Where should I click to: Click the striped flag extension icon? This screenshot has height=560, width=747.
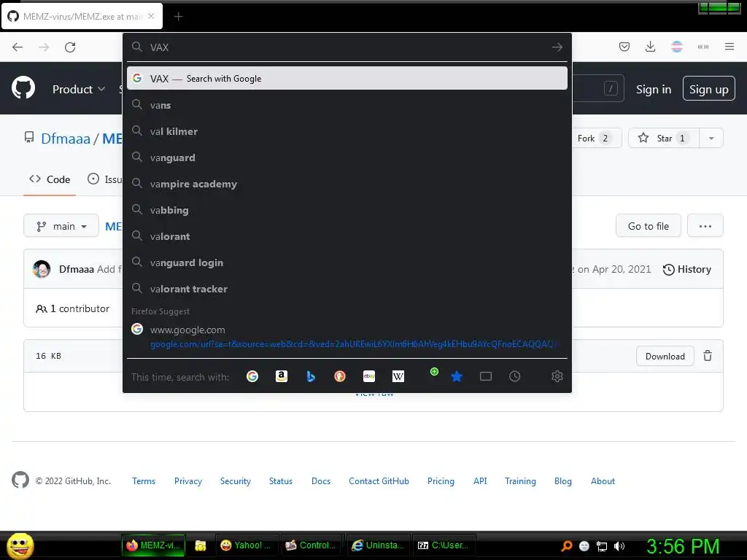677,47
